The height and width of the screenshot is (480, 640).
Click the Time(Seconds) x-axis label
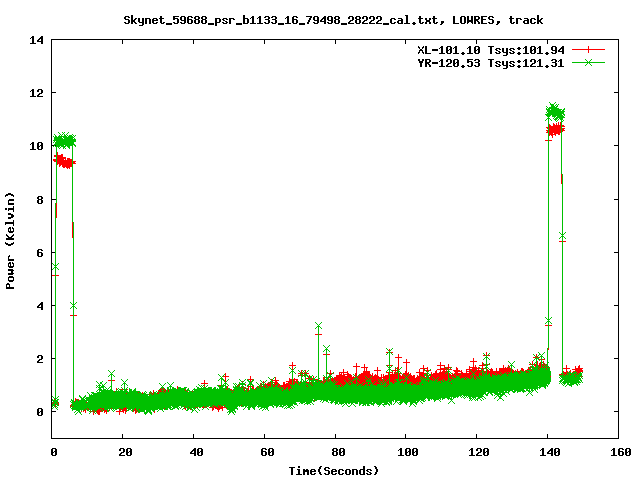333,471
